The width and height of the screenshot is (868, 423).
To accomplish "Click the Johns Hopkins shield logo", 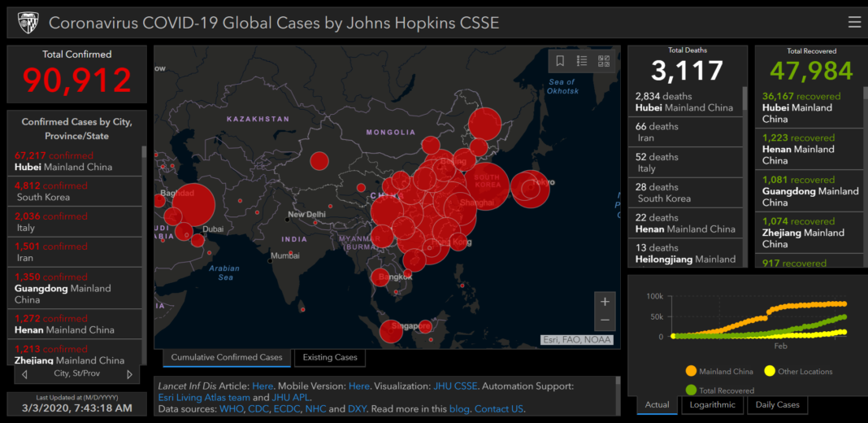I will click(x=28, y=22).
